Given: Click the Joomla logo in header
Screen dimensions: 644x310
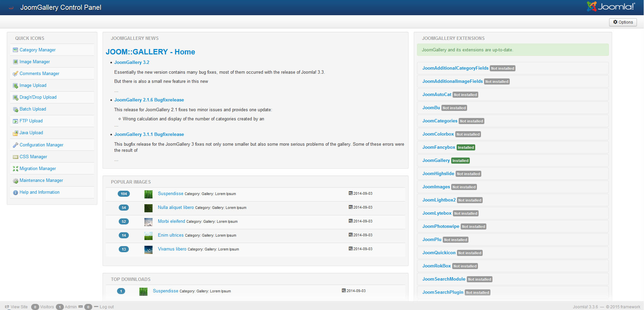Looking at the screenshot, I should (x=611, y=6).
